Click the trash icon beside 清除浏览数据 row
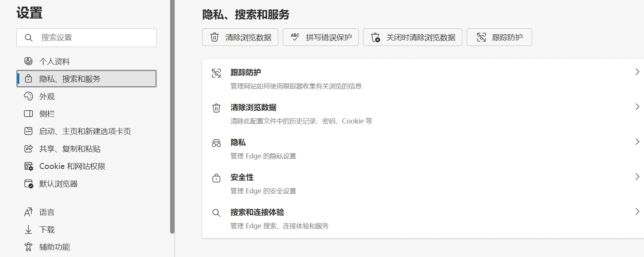This screenshot has width=644, height=257. [216, 108]
